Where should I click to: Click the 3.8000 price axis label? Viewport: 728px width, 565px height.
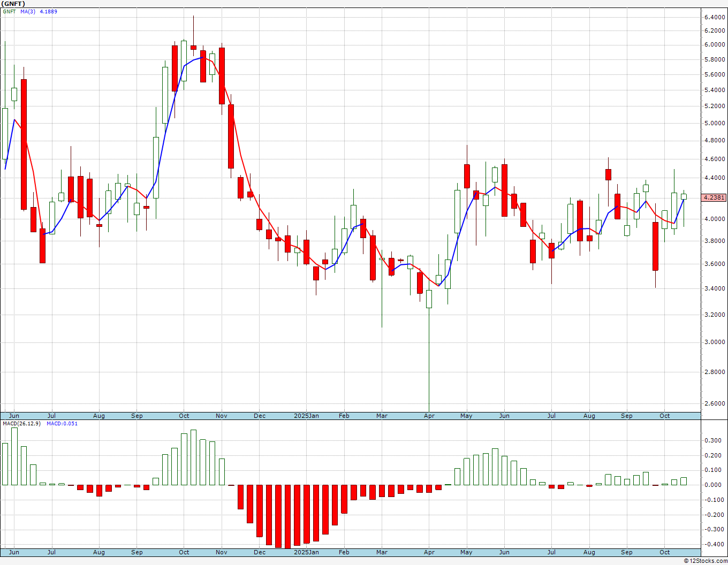coord(715,241)
